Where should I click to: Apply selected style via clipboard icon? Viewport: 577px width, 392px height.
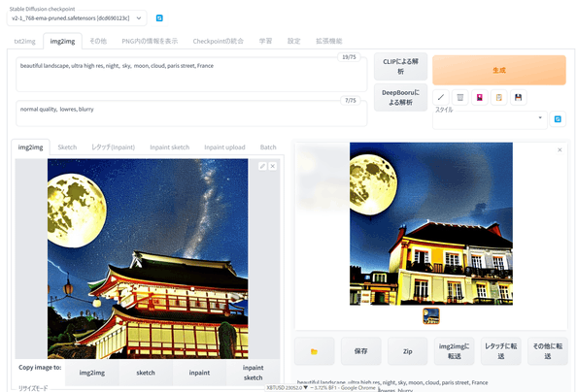pyautogui.click(x=499, y=97)
